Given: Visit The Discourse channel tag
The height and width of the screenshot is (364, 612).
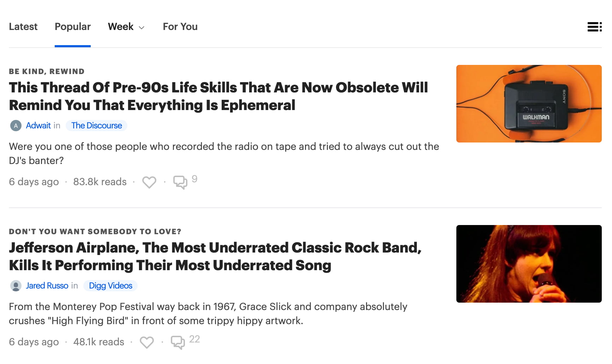Looking at the screenshot, I should coord(97,126).
